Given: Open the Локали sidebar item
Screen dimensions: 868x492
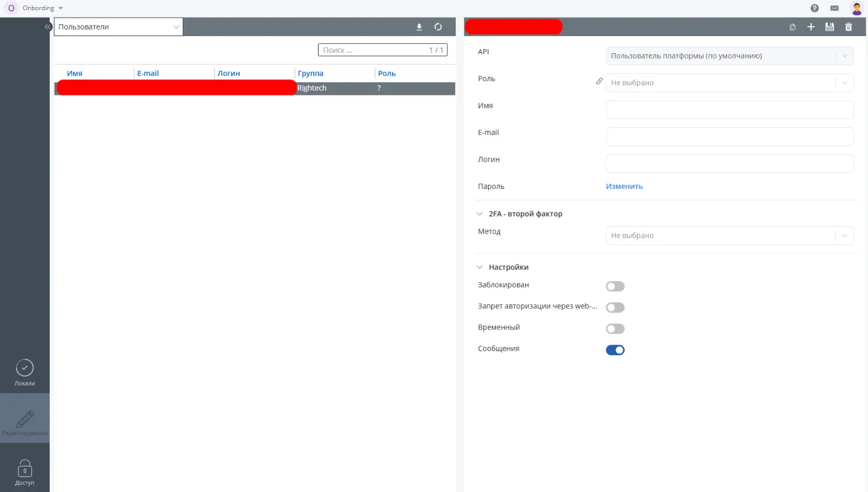Looking at the screenshot, I should [25, 372].
